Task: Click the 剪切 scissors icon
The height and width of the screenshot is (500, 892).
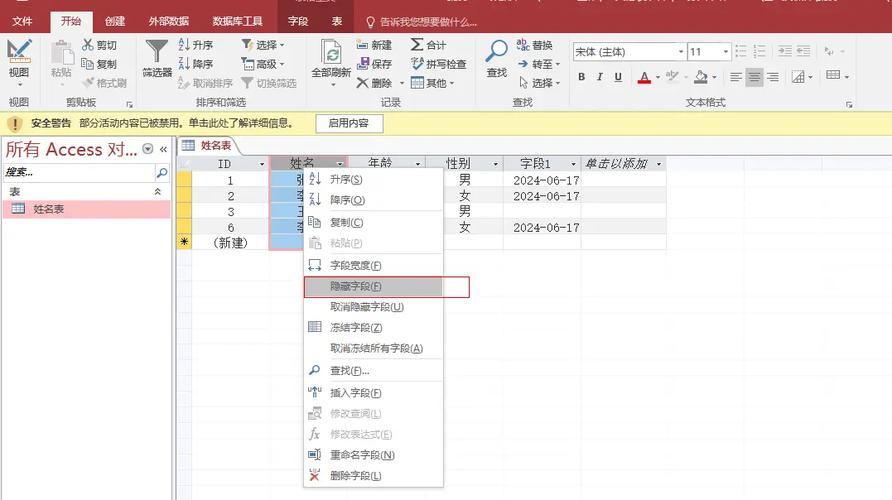Action: pos(89,45)
